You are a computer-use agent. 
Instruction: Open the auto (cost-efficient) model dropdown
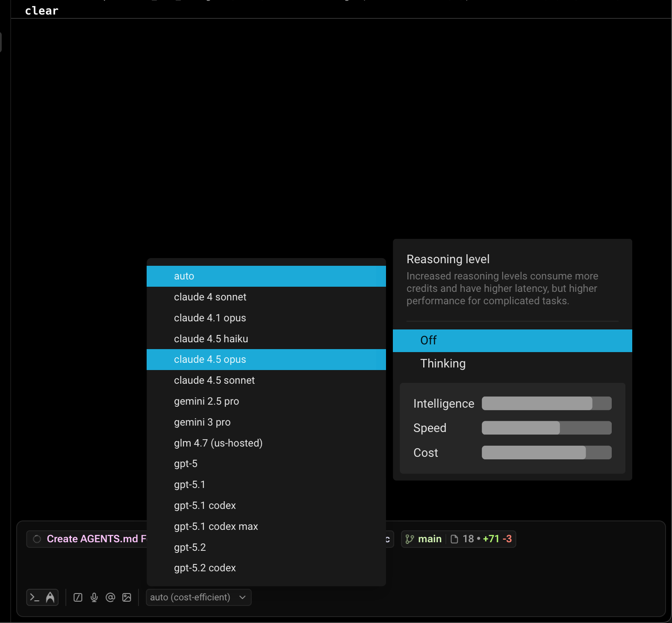(x=198, y=597)
